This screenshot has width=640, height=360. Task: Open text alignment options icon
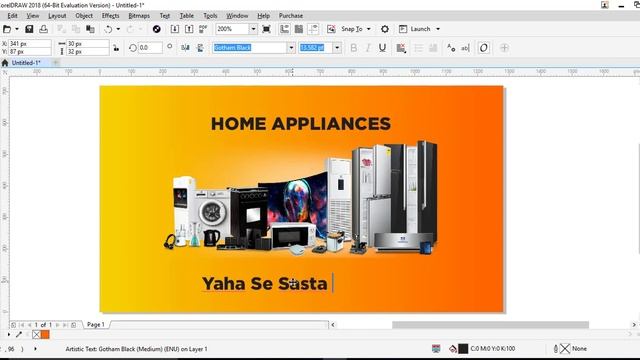(401, 48)
